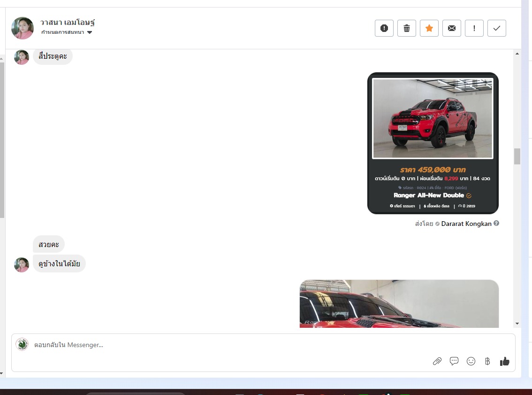Mark conversation done with checkmark button
The width and height of the screenshot is (532, 395).
[496, 28]
